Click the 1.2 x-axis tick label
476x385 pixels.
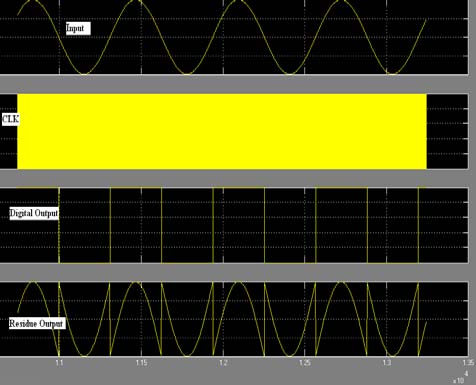(223, 363)
